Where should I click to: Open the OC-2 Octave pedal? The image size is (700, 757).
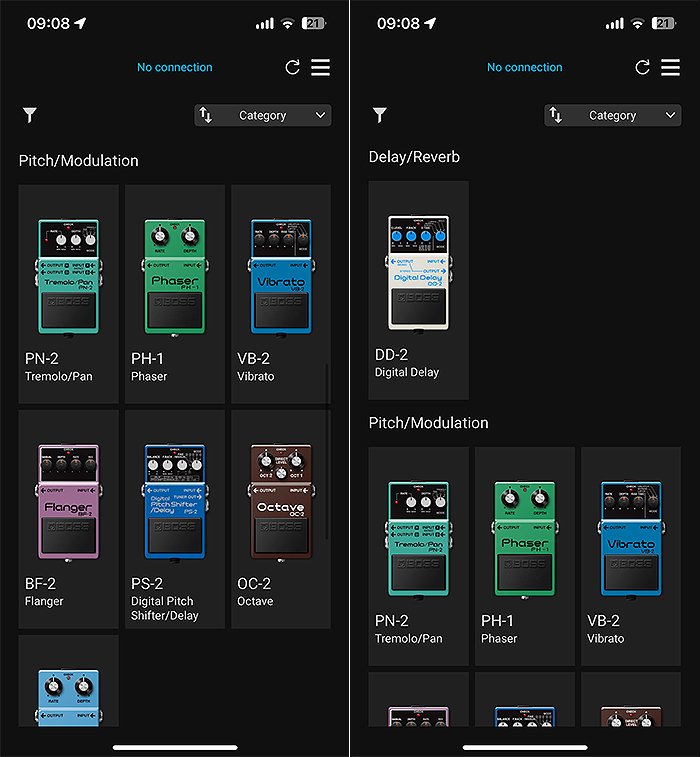pos(281,519)
